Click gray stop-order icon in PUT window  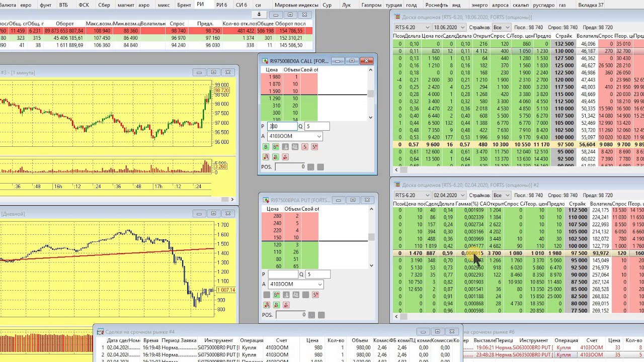(286, 295)
